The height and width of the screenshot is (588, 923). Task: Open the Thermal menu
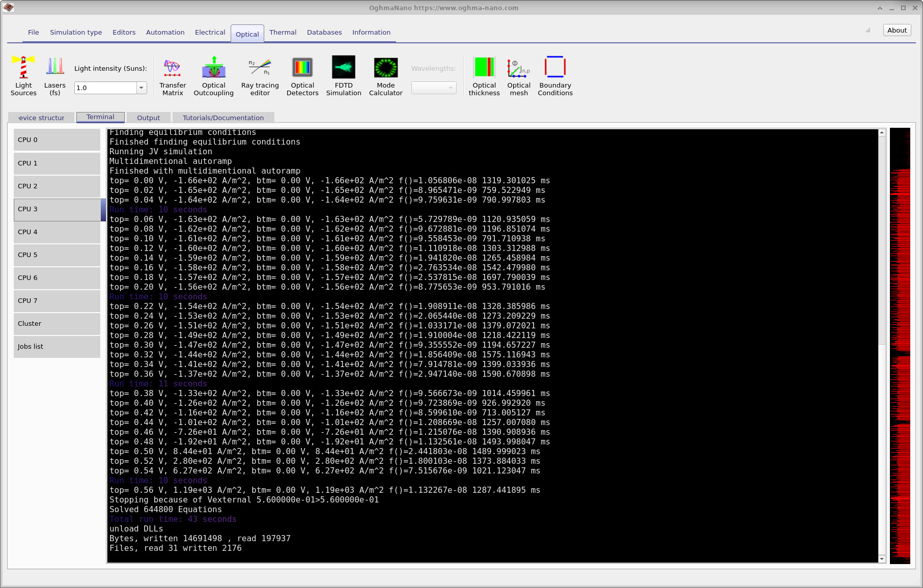283,32
